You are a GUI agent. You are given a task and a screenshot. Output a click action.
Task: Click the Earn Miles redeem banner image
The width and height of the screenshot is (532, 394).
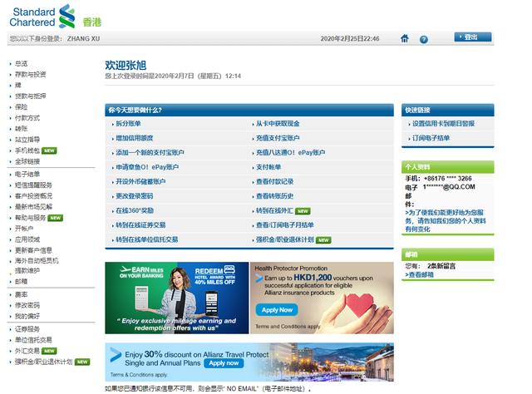click(x=175, y=298)
